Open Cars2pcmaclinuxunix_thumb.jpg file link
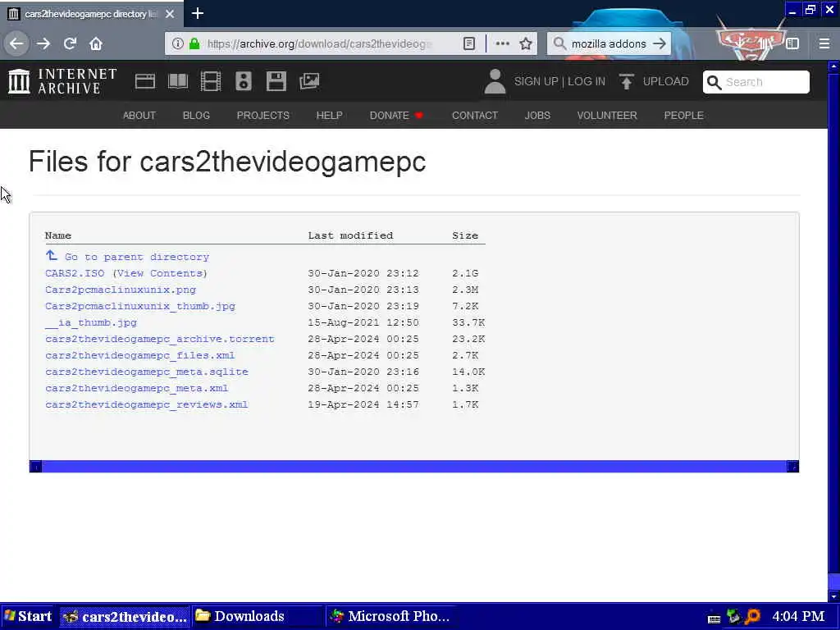840x630 pixels. click(x=140, y=306)
